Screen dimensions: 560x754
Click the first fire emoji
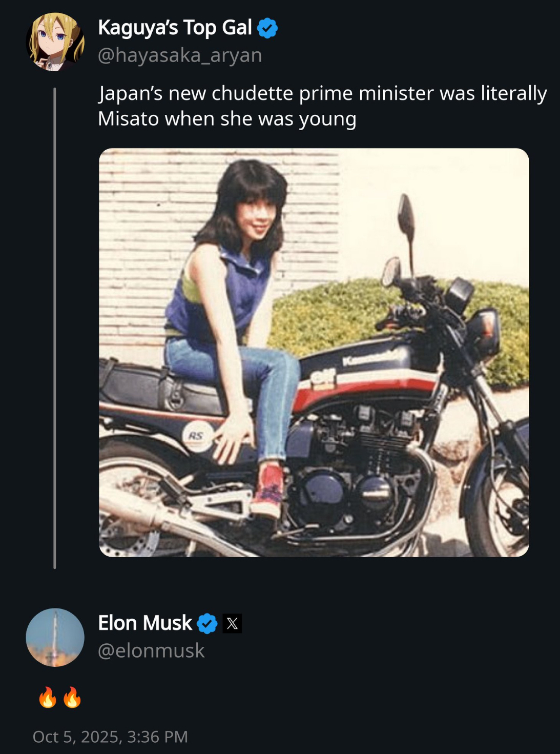coord(48,698)
